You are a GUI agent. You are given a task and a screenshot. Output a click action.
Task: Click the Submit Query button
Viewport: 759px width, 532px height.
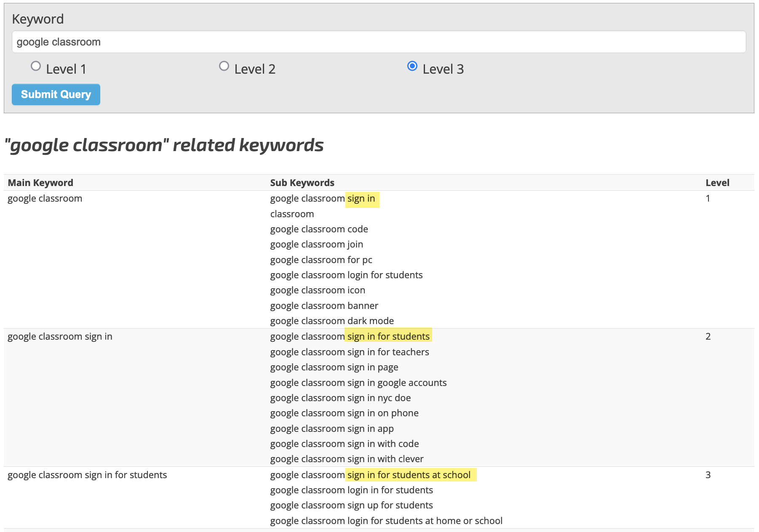pyautogui.click(x=56, y=94)
